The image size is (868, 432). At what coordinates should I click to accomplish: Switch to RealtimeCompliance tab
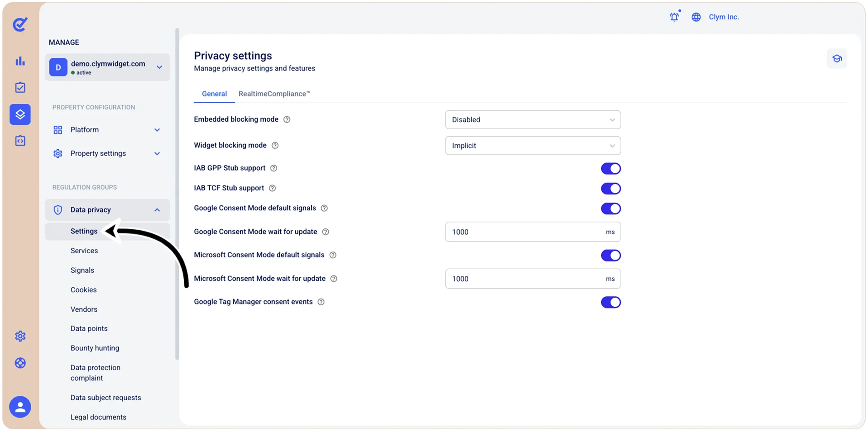pos(274,94)
